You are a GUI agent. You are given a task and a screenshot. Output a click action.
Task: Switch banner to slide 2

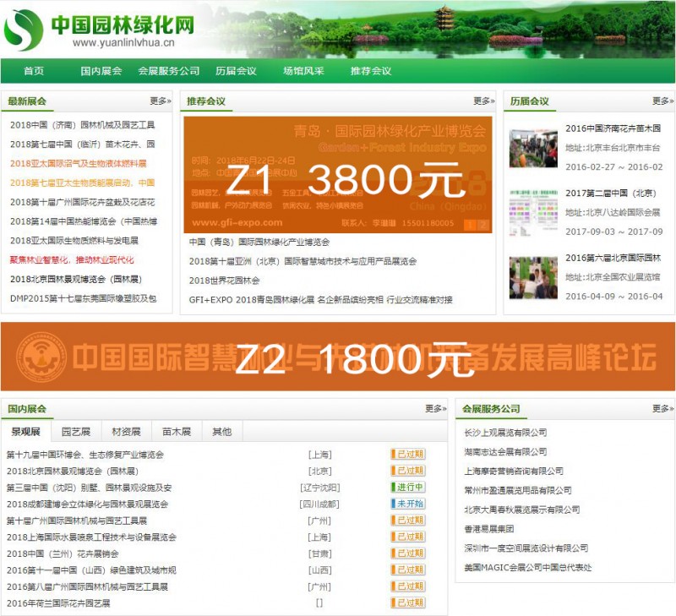tap(483, 225)
